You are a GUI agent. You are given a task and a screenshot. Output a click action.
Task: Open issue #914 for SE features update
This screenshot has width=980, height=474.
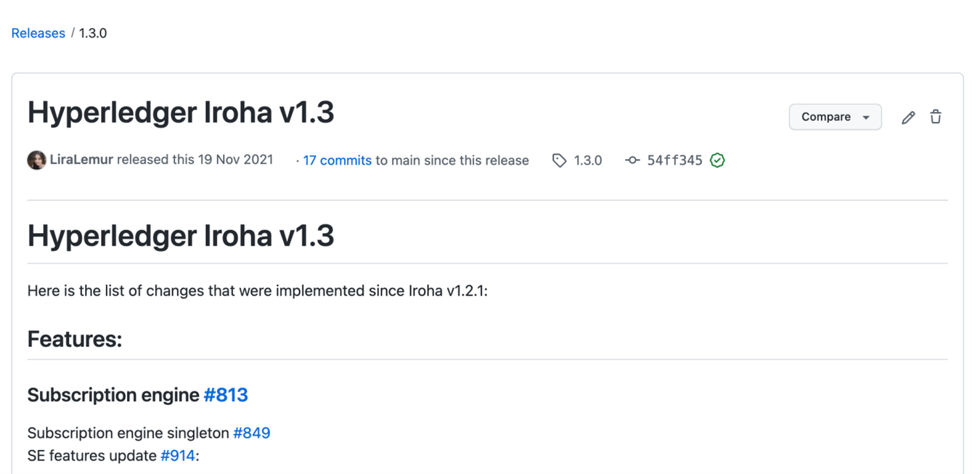coord(177,455)
